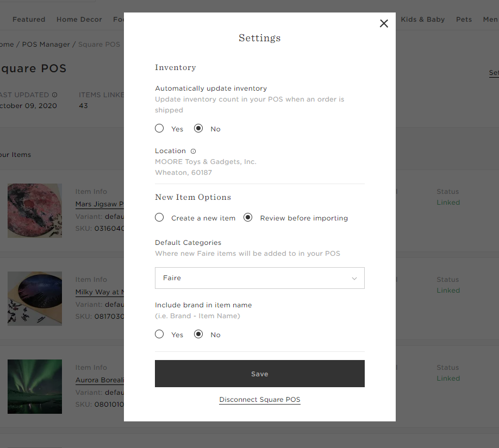
Task: Open the Home Decor menu
Action: pyautogui.click(x=79, y=20)
